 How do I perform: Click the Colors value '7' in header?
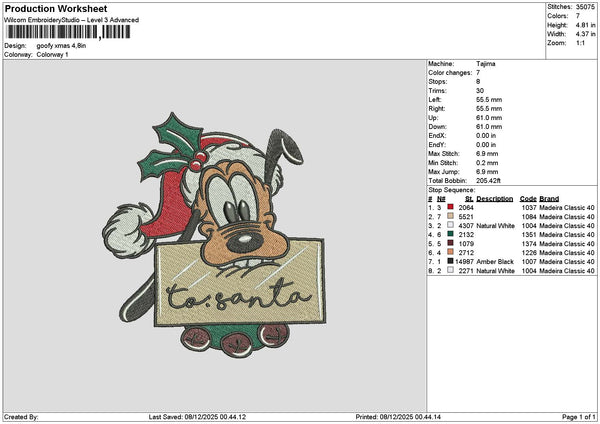[578, 16]
